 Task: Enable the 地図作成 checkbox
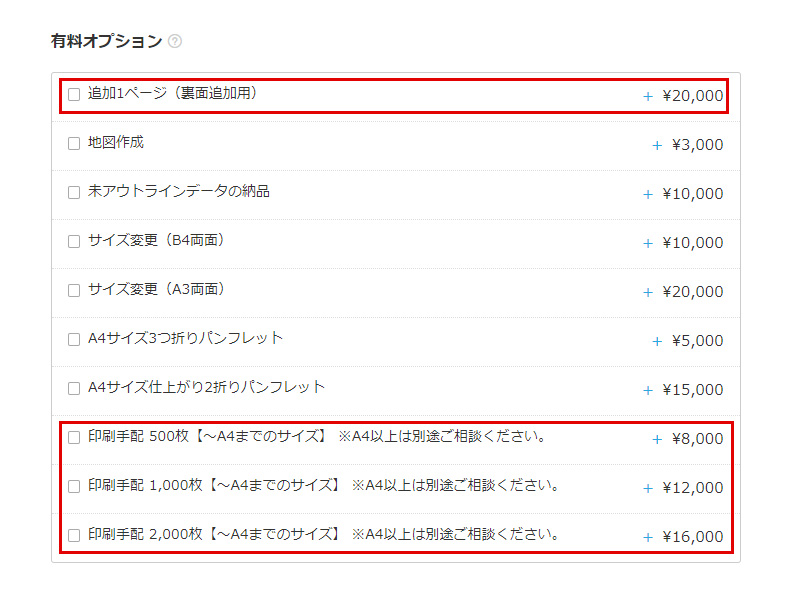[74, 144]
